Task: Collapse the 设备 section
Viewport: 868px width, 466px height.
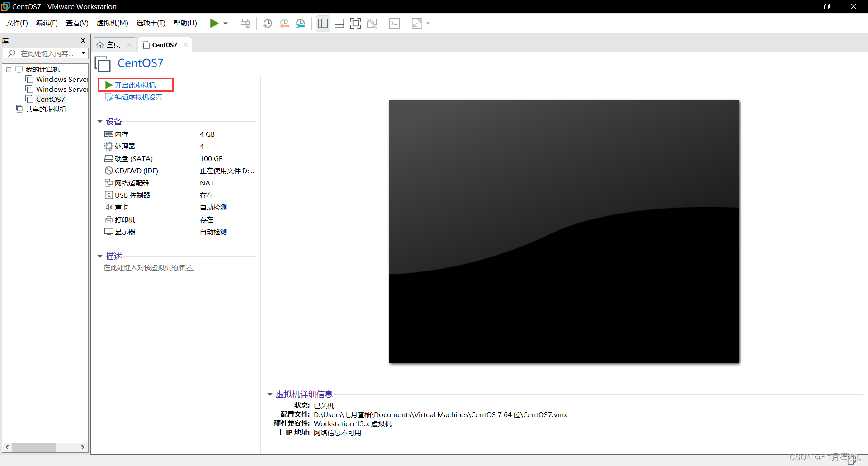Action: pos(100,122)
